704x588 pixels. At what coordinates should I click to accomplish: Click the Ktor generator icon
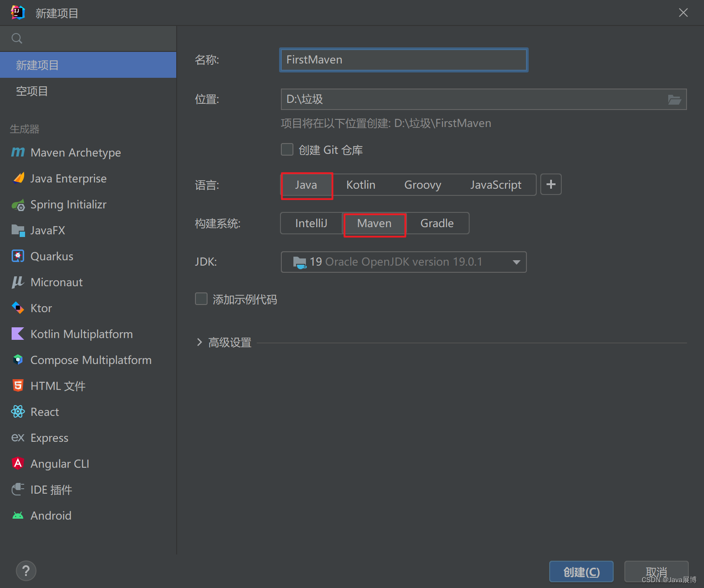[18, 308]
